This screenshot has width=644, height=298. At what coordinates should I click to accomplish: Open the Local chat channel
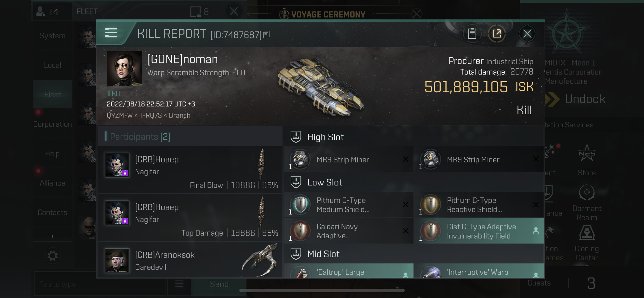(52, 65)
